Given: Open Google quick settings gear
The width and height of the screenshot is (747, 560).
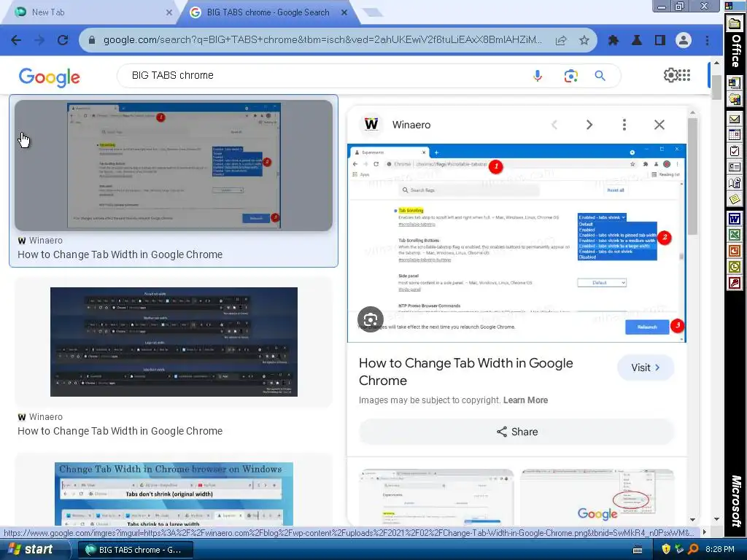Looking at the screenshot, I should [671, 75].
